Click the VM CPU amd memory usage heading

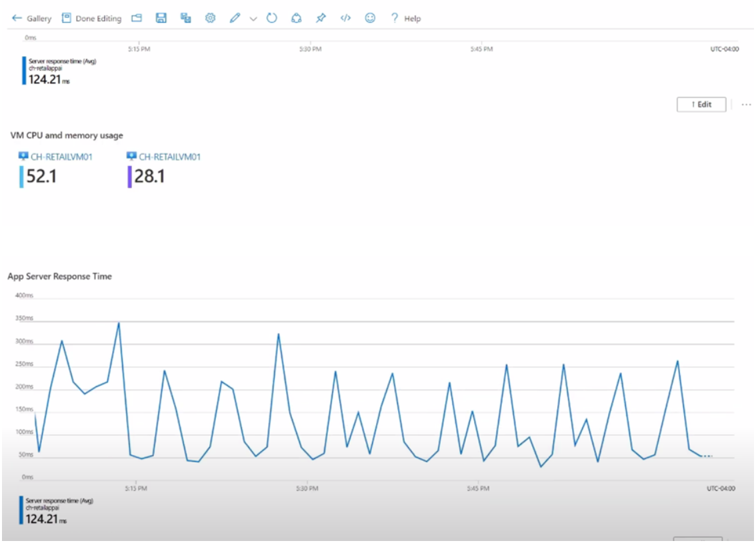point(67,135)
